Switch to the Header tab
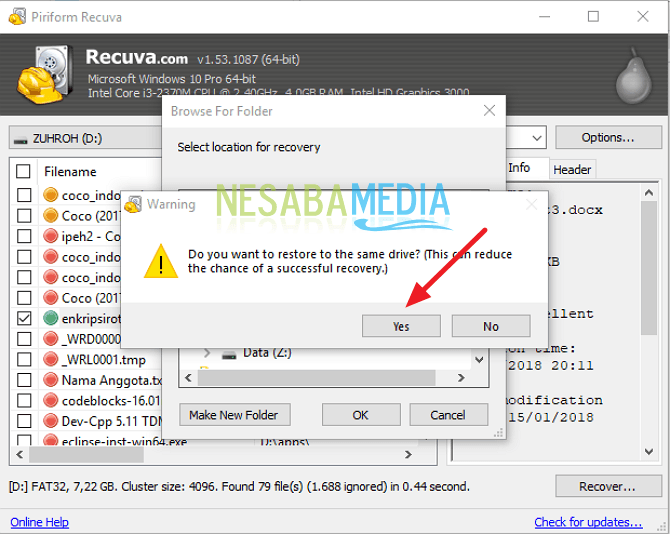Screen dimensions: 670x534 [572, 170]
